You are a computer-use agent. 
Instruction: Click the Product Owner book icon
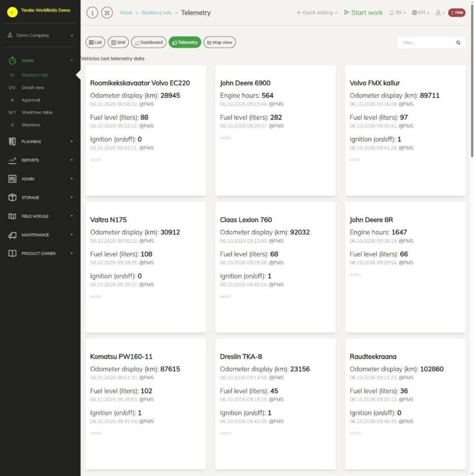coord(12,253)
